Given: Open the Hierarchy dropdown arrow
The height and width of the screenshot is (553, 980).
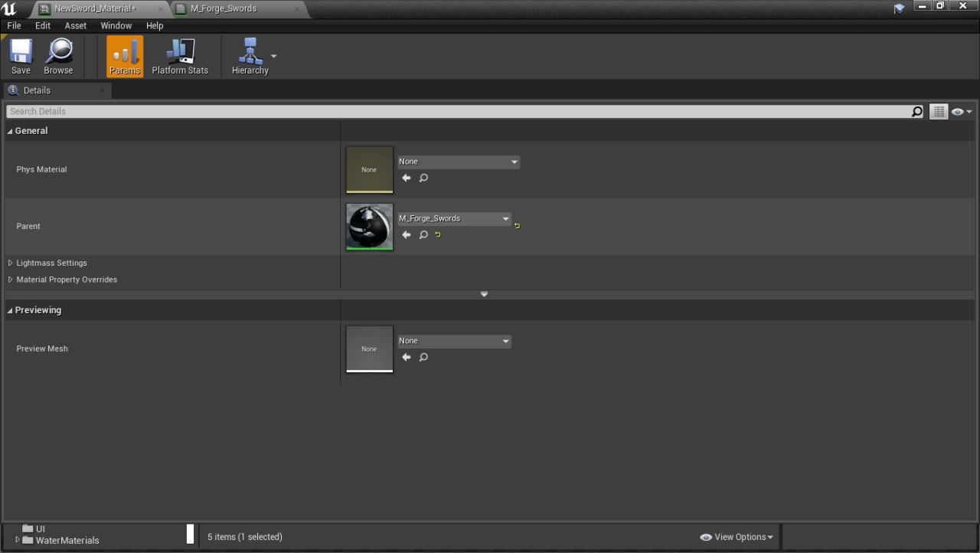Looking at the screenshot, I should pos(274,56).
